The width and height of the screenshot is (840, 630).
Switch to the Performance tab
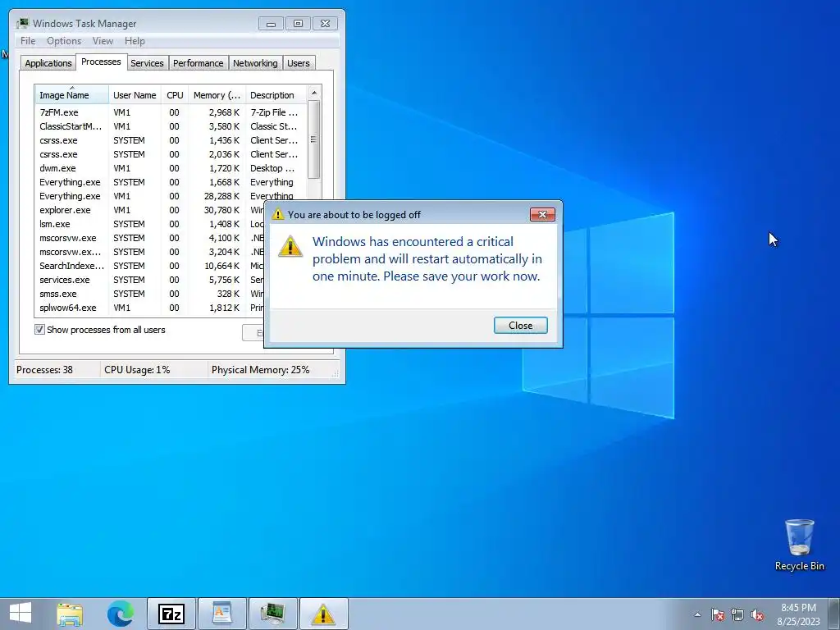click(199, 63)
